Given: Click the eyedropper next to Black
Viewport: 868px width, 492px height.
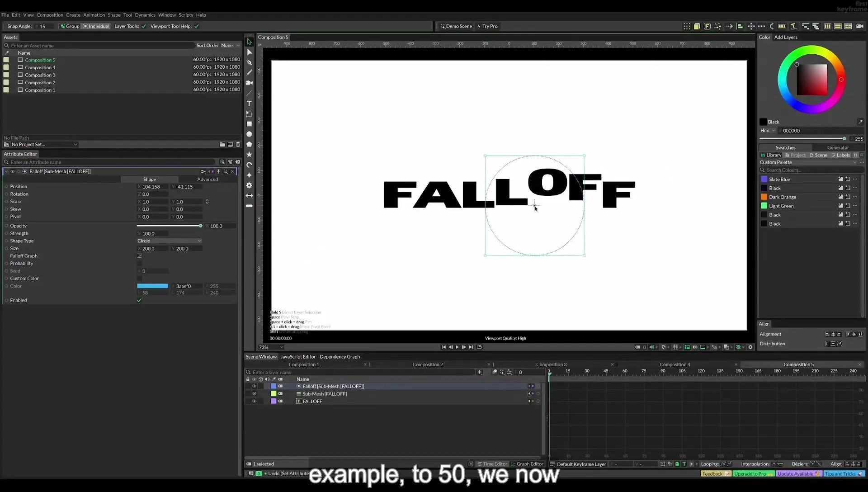Looking at the screenshot, I should click(860, 122).
